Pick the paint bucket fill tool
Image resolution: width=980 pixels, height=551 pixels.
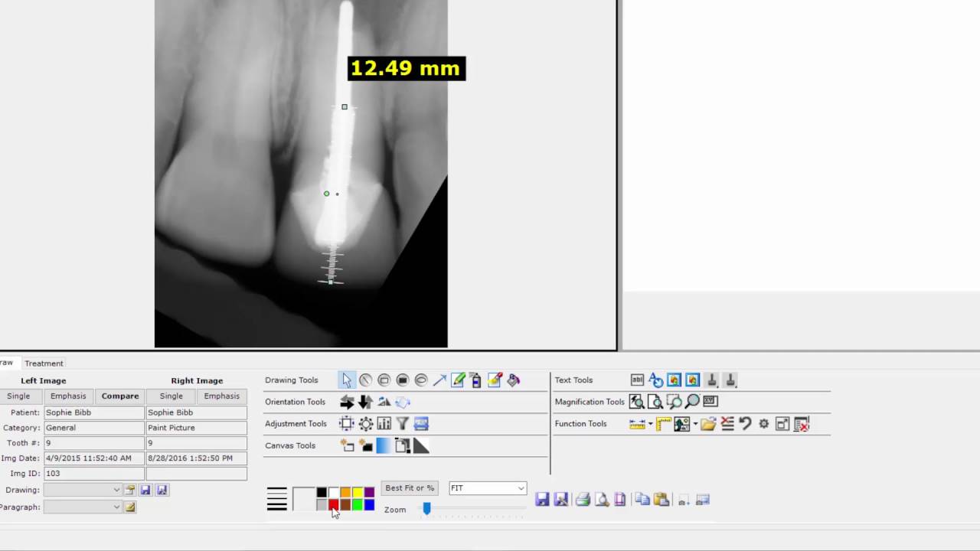point(513,380)
